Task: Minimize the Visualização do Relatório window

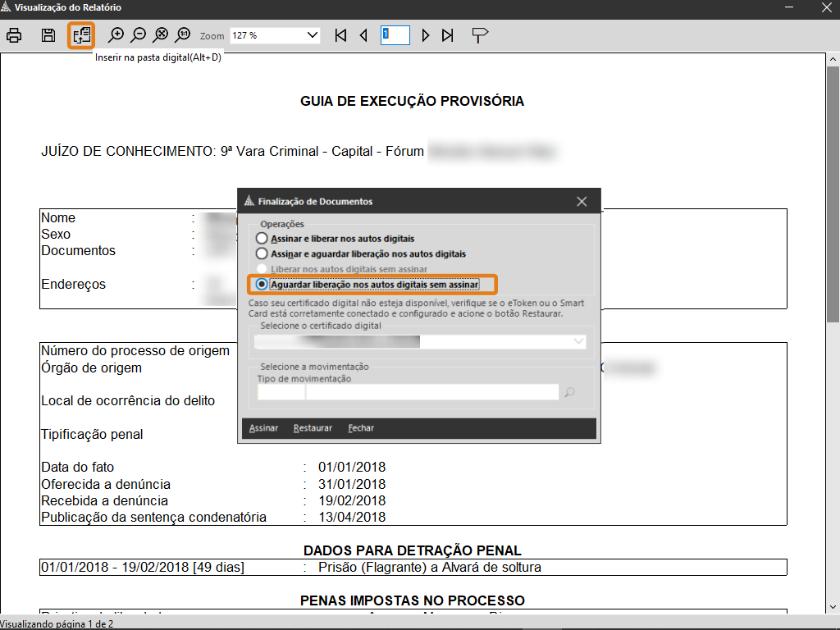Action: pyautogui.click(x=789, y=7)
